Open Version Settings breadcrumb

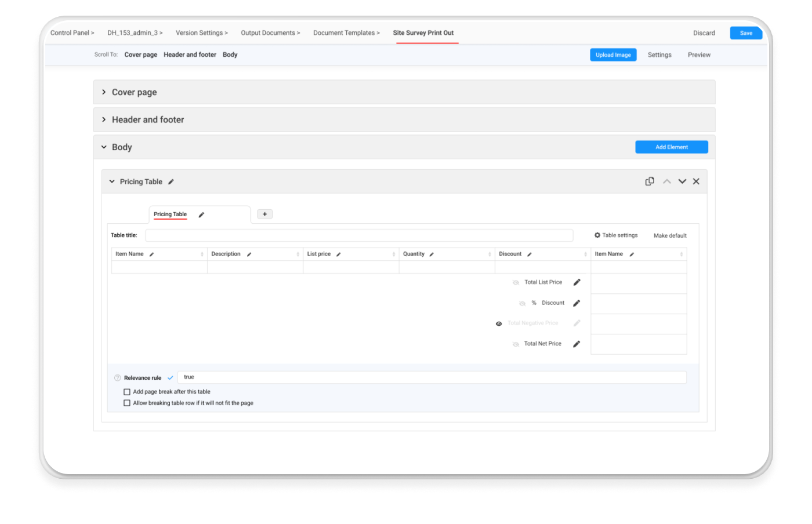click(201, 33)
